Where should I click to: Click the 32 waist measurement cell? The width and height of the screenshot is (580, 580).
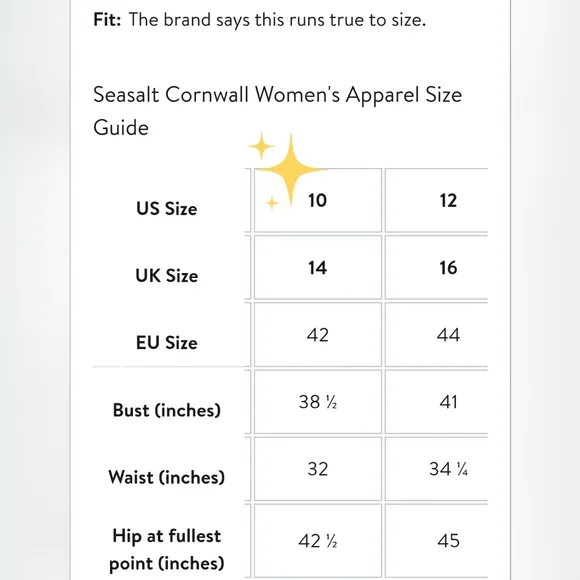click(x=318, y=469)
